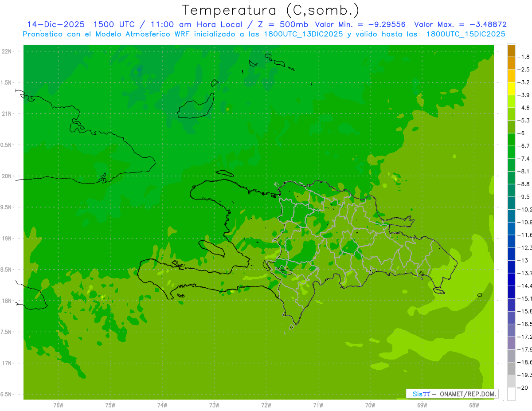This screenshot has height=411, width=532.
Task: Click the "22N" latitude label
Action: [7, 51]
